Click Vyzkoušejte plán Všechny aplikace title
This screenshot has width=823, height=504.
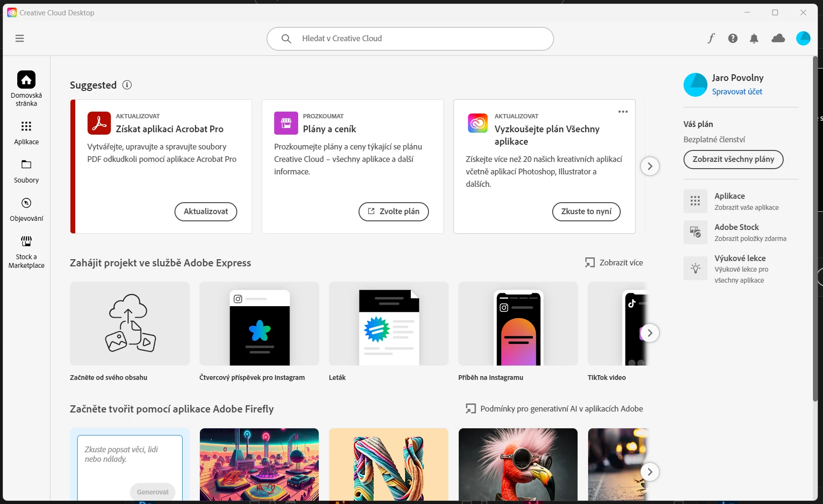(x=547, y=135)
